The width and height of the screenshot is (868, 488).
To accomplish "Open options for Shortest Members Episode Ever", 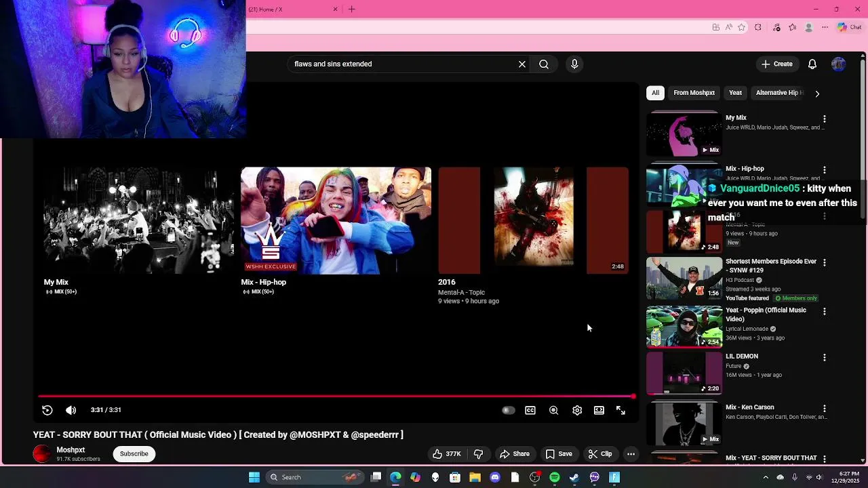I will 825,262.
